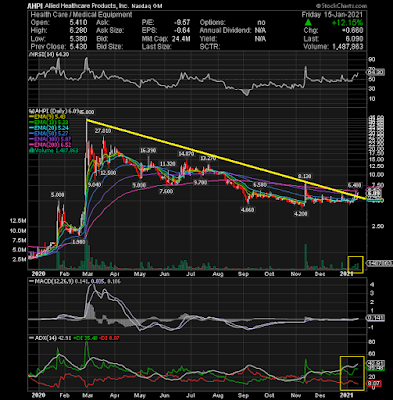Click the 12.5M volume axis label

point(18,221)
